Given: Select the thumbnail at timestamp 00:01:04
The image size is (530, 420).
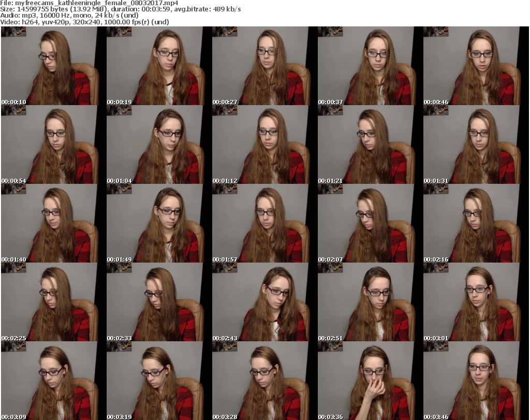Looking at the screenshot, I should (x=159, y=144).
